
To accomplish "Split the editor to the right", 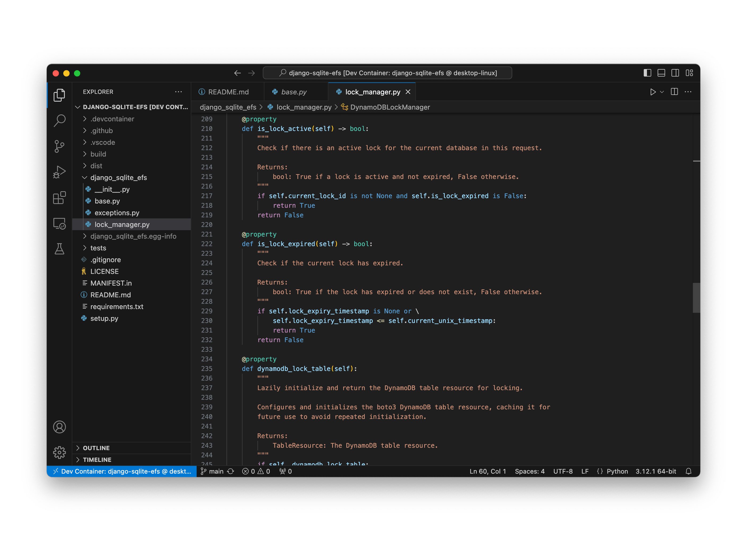I will (674, 92).
